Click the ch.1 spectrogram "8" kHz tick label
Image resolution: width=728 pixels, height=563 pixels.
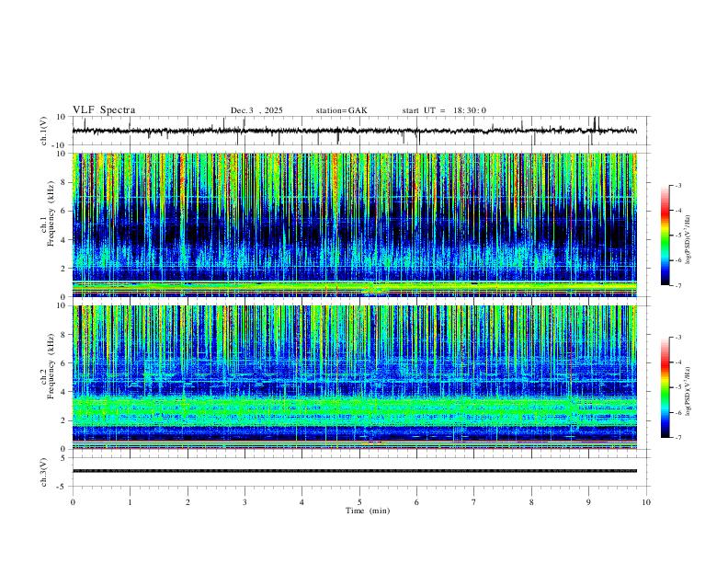click(64, 182)
